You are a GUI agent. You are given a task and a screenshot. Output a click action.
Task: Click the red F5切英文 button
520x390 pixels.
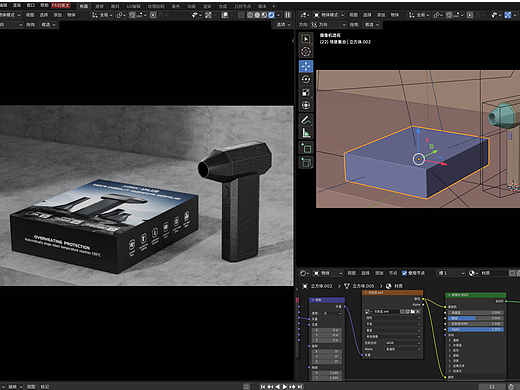(x=61, y=5)
